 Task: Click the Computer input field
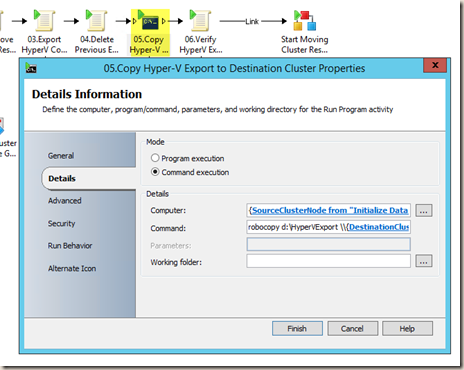click(328, 210)
